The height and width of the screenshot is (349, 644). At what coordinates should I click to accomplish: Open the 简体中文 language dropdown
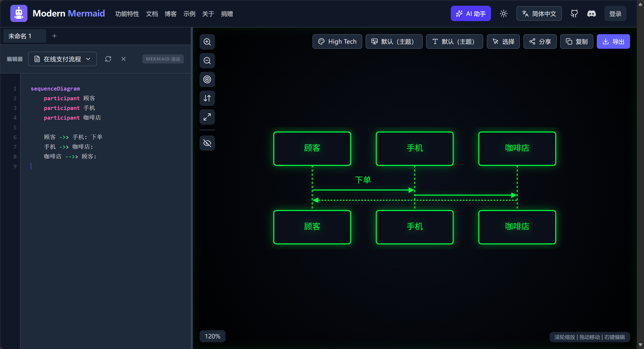click(539, 14)
